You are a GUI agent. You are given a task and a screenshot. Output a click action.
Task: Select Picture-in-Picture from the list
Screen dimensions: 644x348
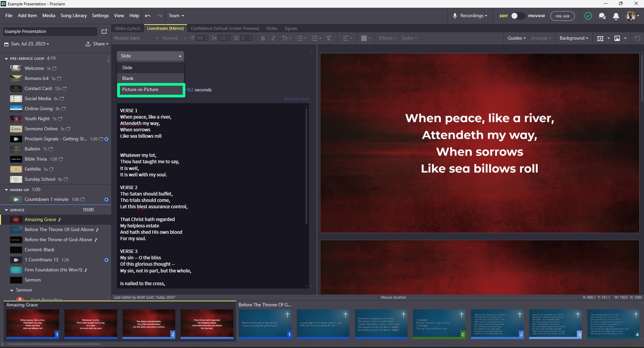tap(151, 90)
